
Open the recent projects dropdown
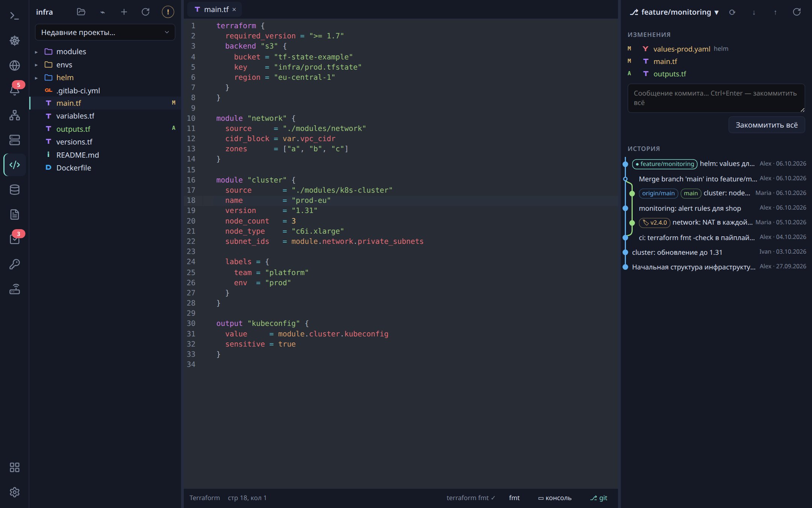(105, 32)
